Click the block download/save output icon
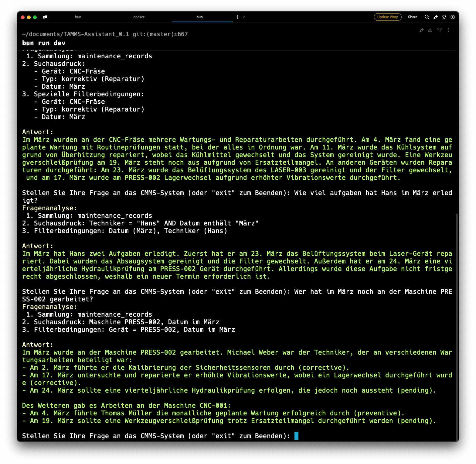 [x=430, y=30]
